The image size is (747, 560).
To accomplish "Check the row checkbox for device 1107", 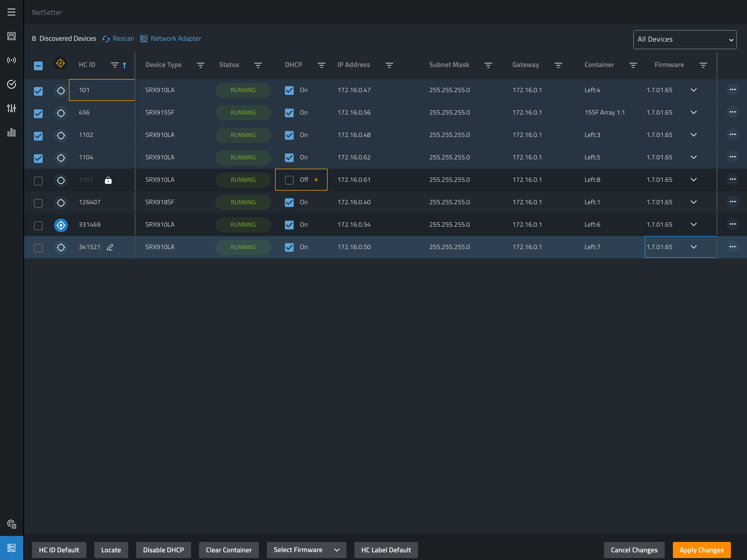I will (x=38, y=181).
